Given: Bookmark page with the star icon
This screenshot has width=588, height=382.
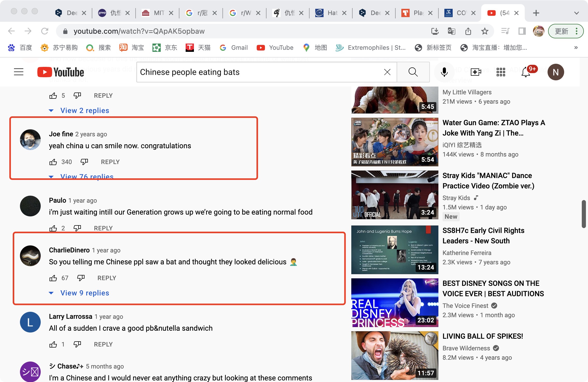Looking at the screenshot, I should 485,31.
